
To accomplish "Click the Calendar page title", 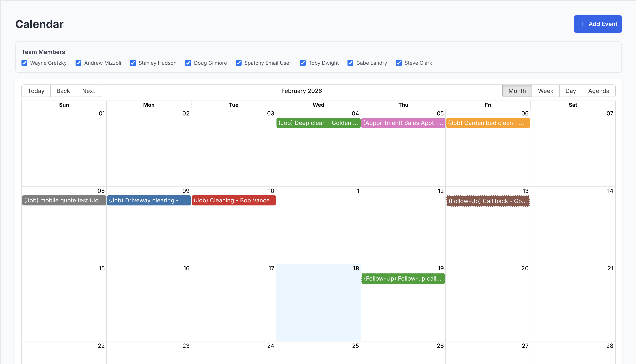I will [x=39, y=24].
